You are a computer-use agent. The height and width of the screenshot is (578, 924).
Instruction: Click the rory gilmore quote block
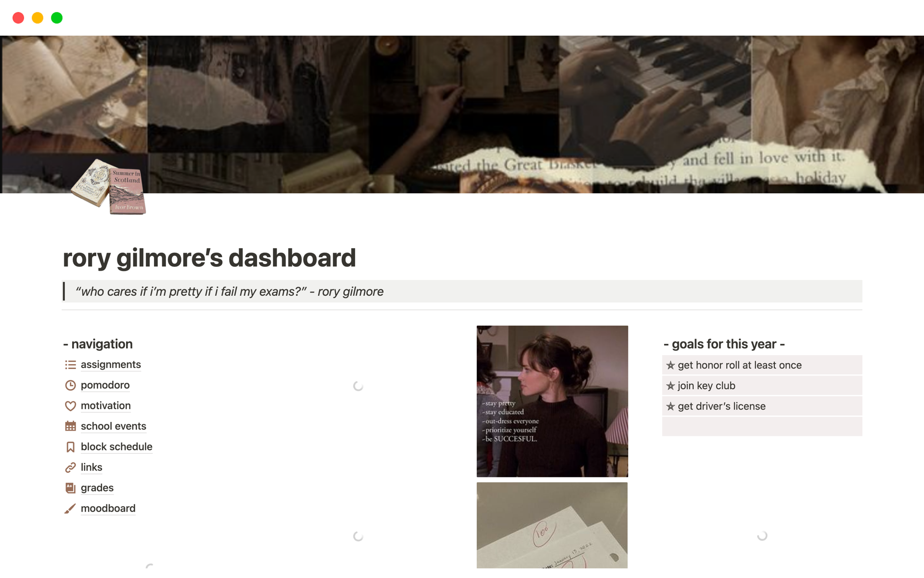click(x=462, y=291)
